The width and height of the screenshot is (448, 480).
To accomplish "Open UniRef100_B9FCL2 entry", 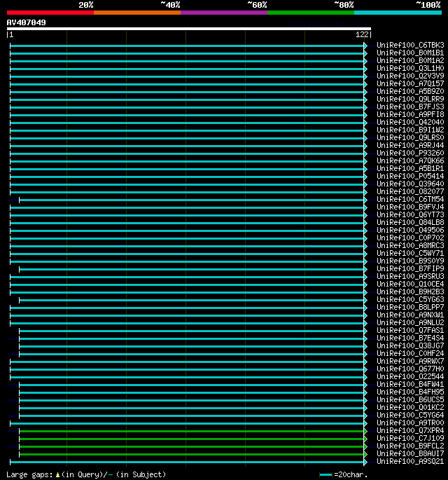I will coord(410,446).
